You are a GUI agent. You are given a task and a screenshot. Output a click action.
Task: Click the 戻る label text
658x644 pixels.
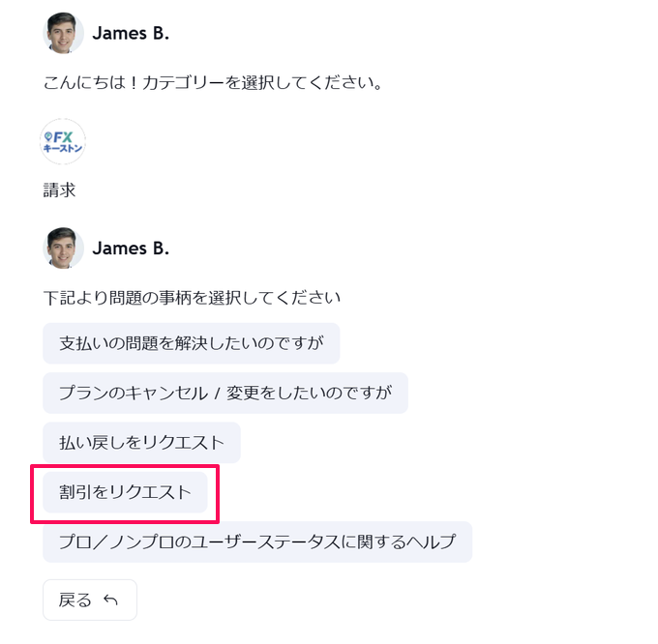point(75,600)
